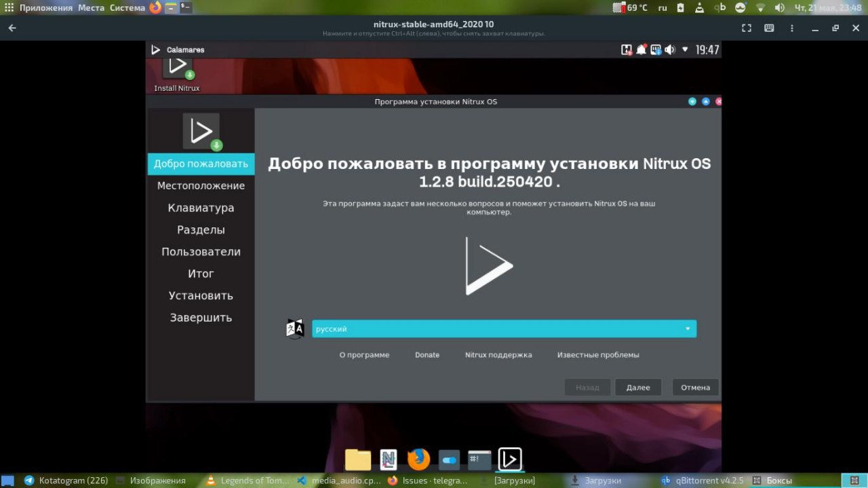
Task: Open the Nota text editor dock icon
Action: click(389, 459)
